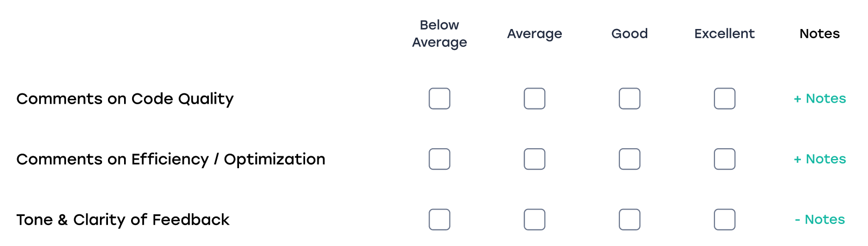Viewport: 868px width, 246px height.
Task: Check Below Average for Comments on Code Quality
Action: click(439, 99)
